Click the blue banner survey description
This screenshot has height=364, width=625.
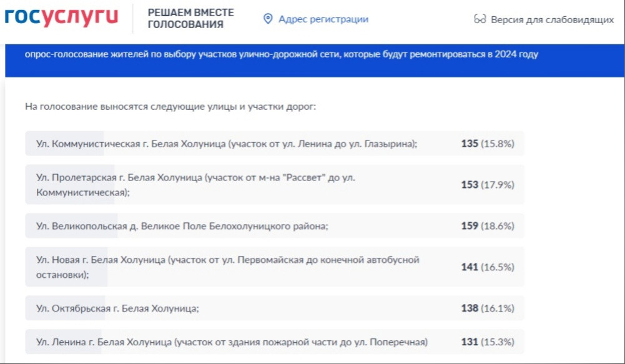coord(281,54)
